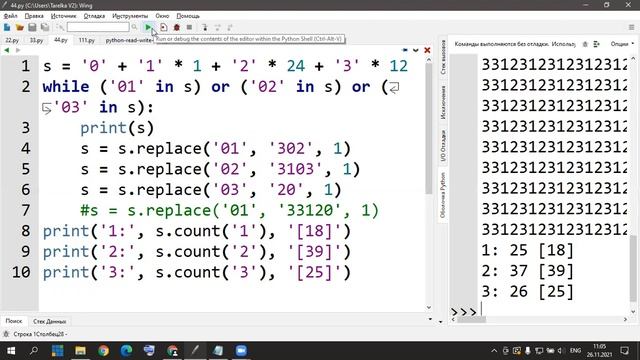Click the red bug debug icon
The image size is (640, 360).
click(x=176, y=27)
